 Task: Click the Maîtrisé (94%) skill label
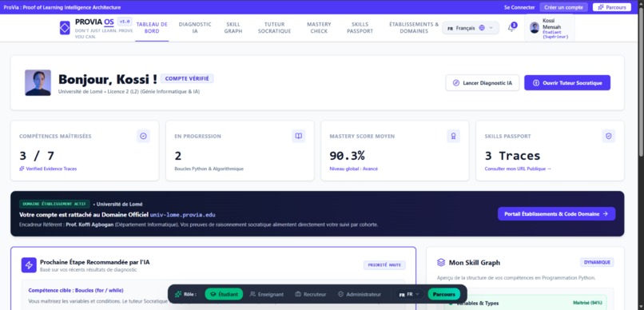[x=588, y=303]
